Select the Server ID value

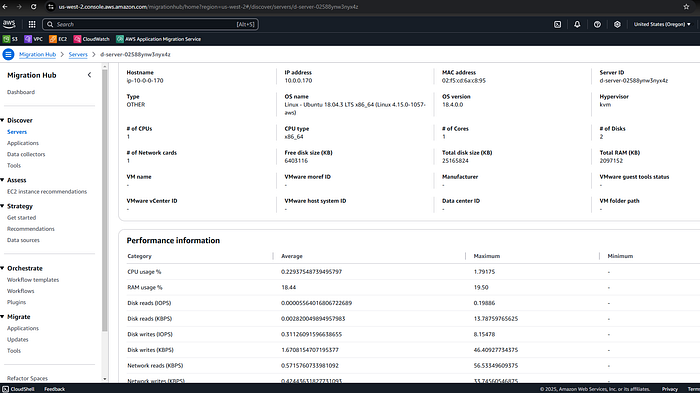coord(634,80)
